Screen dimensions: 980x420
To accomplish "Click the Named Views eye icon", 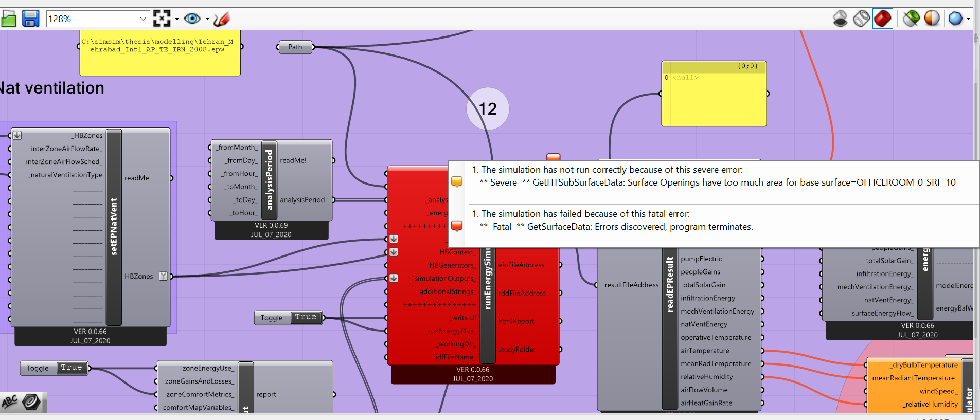I will pos(192,19).
